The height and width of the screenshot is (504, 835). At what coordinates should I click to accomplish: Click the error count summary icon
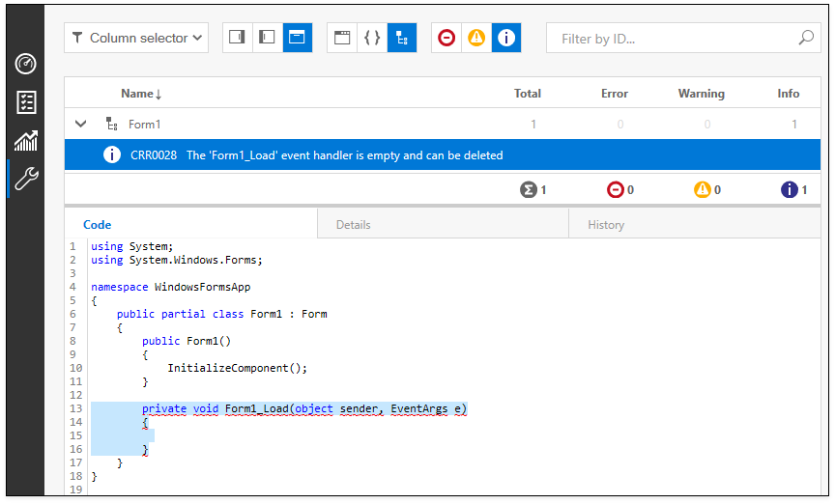(615, 189)
